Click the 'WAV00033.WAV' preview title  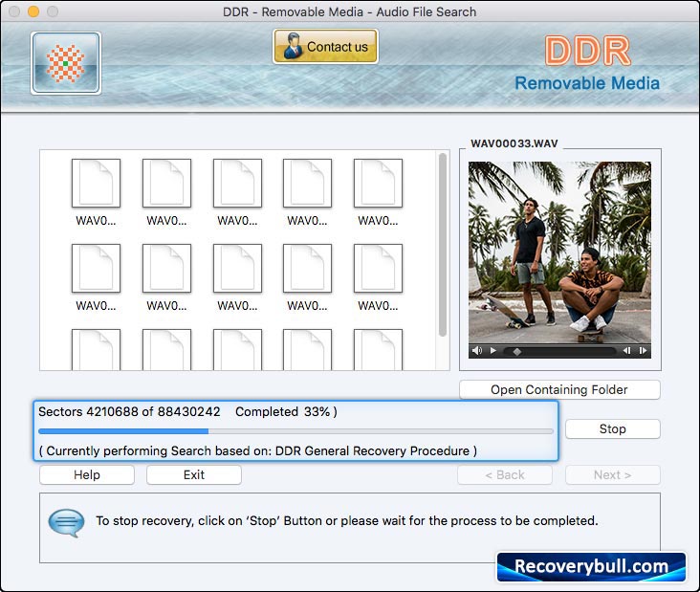pos(514,143)
